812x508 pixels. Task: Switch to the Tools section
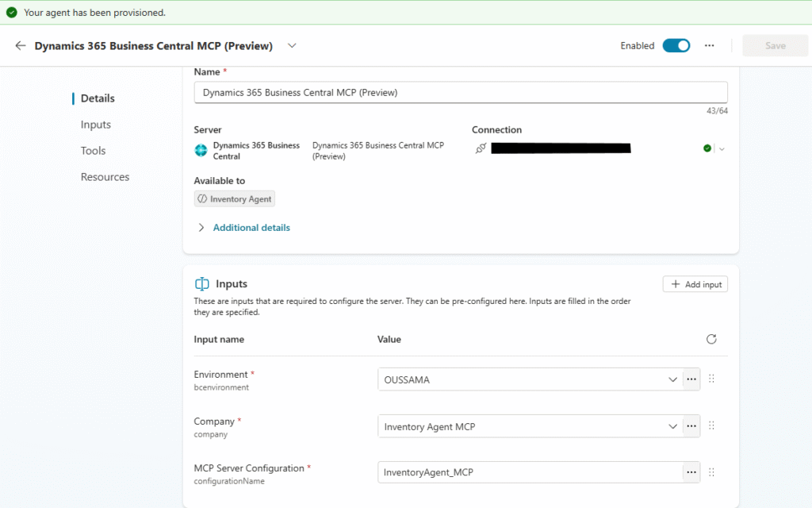pos(93,151)
